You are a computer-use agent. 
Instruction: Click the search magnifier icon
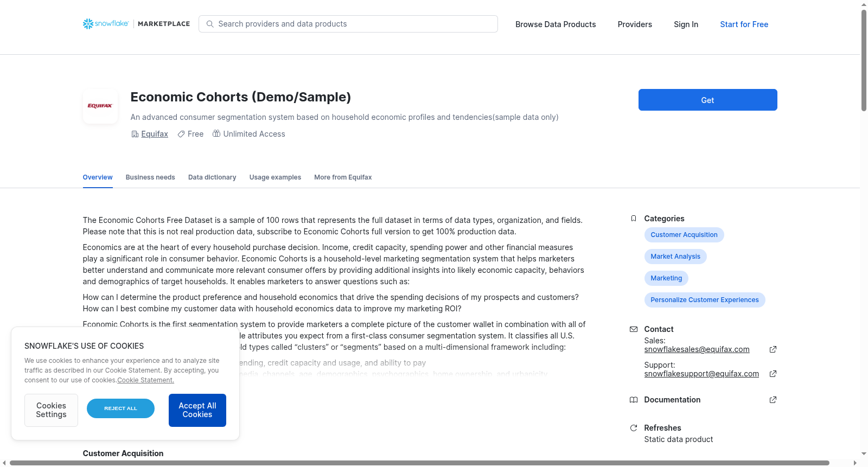click(x=210, y=24)
